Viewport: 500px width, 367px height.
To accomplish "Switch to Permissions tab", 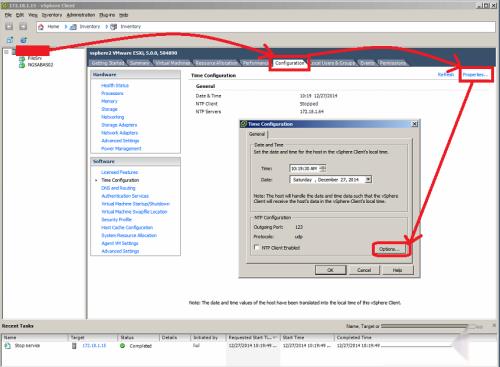I will coord(393,63).
